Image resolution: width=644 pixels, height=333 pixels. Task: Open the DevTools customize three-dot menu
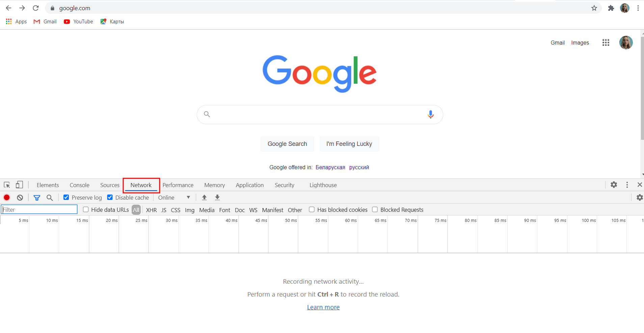[x=627, y=185]
